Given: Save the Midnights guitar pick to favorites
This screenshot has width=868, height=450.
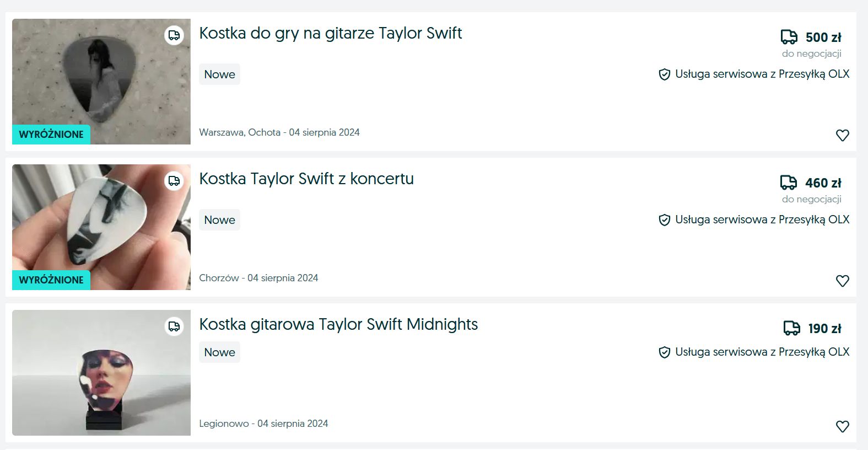Looking at the screenshot, I should tap(842, 426).
